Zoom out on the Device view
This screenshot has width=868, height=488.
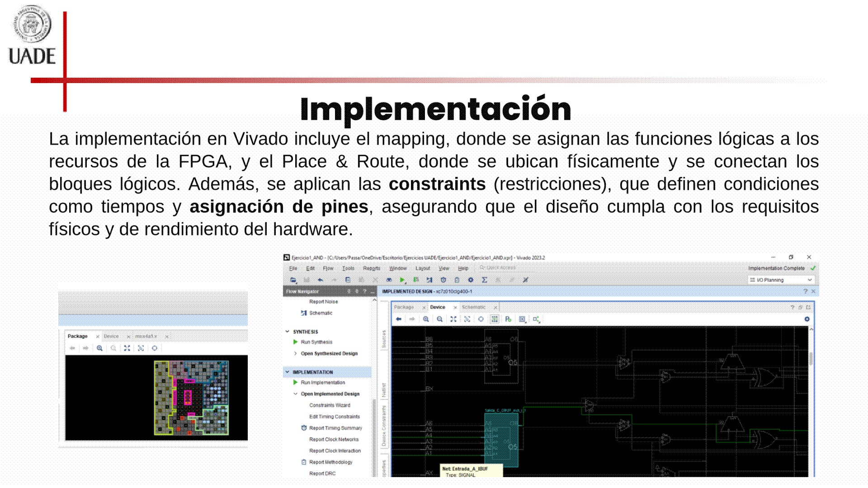(439, 319)
